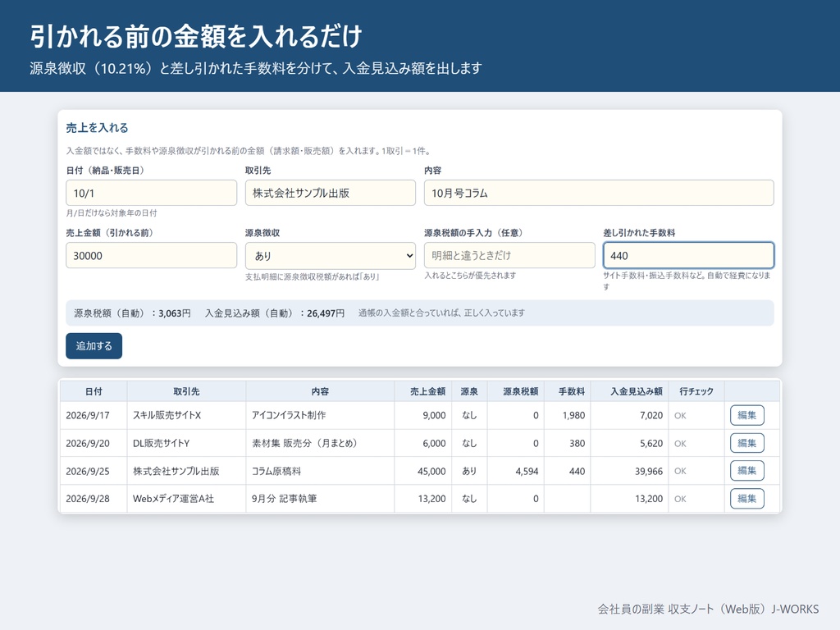This screenshot has width=840, height=630.
Task: Click the 差し引かれた手数料 input showing 440
Action: pyautogui.click(x=688, y=256)
